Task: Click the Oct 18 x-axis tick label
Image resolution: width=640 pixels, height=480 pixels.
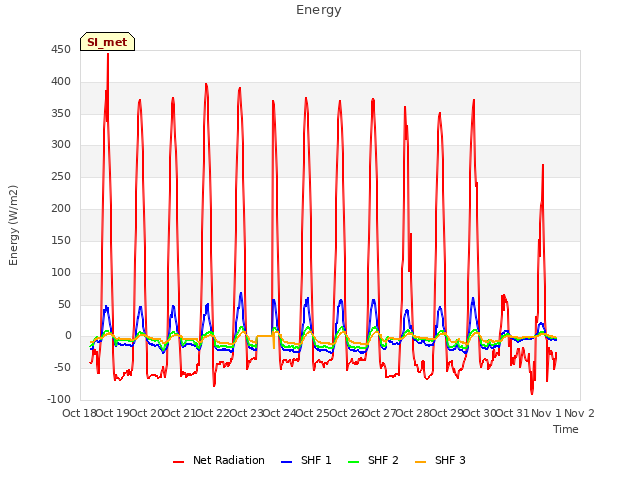Action: point(79,413)
